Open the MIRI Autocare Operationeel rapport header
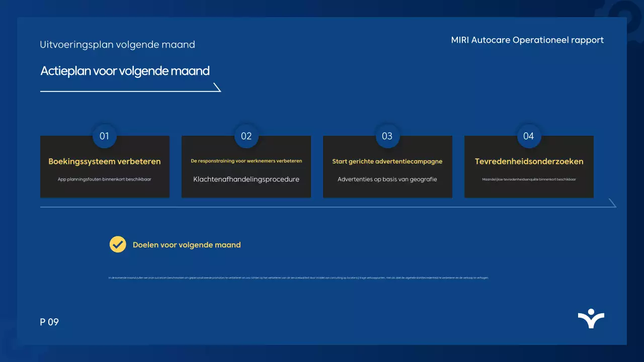644x362 pixels. tap(528, 40)
